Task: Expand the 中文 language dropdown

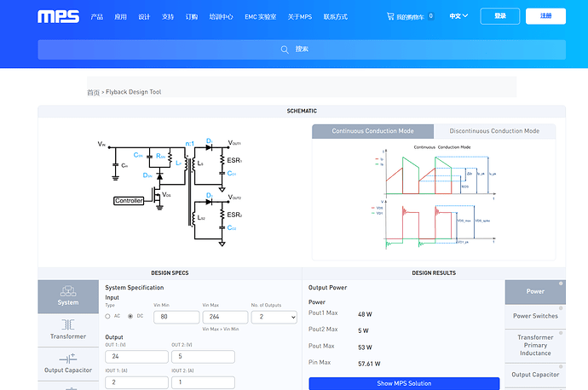Action: [458, 16]
